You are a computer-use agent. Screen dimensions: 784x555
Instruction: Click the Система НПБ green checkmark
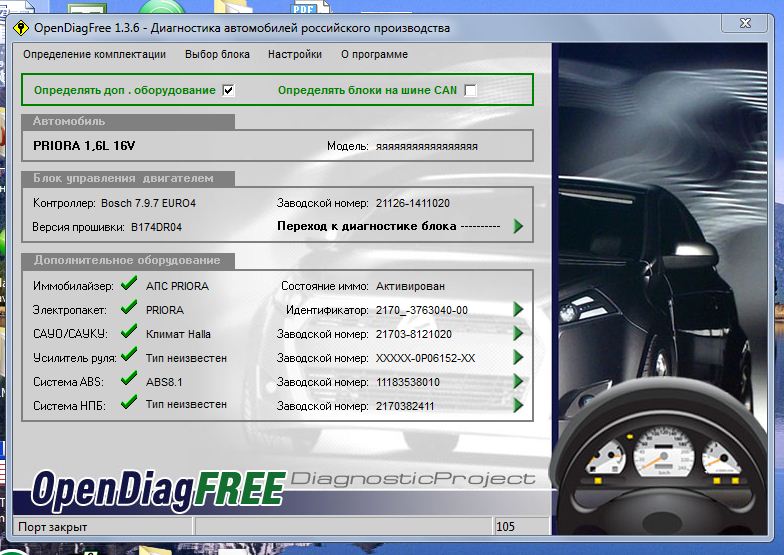click(x=129, y=402)
